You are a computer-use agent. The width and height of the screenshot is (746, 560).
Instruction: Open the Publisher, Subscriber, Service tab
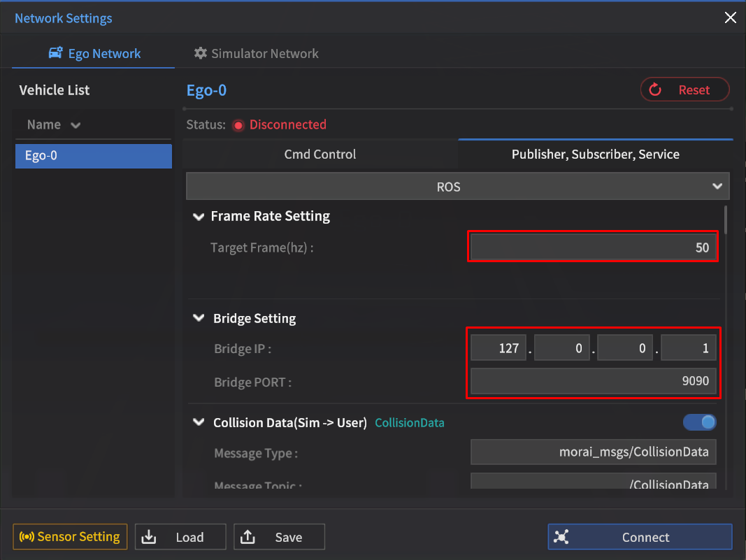595,155
